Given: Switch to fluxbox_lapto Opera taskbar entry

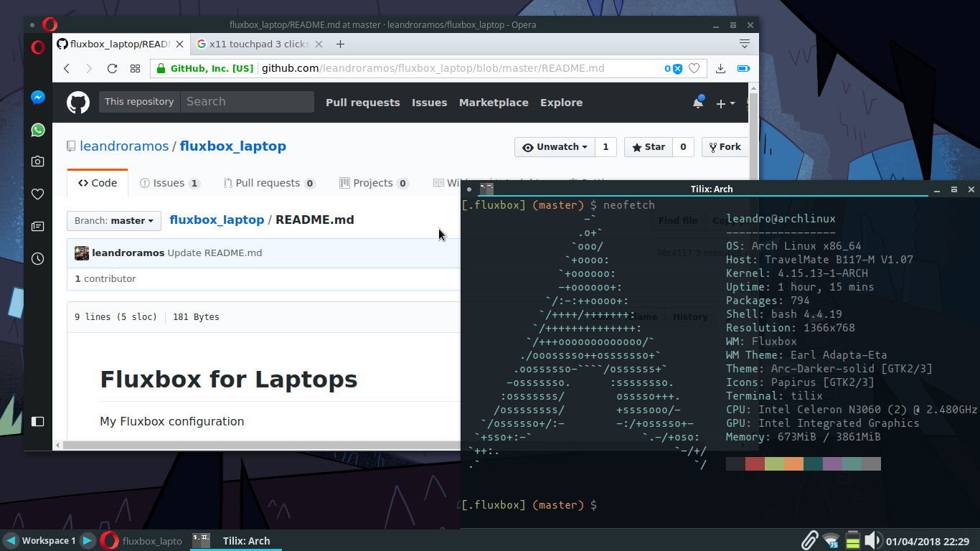Looking at the screenshot, I should coord(142,540).
